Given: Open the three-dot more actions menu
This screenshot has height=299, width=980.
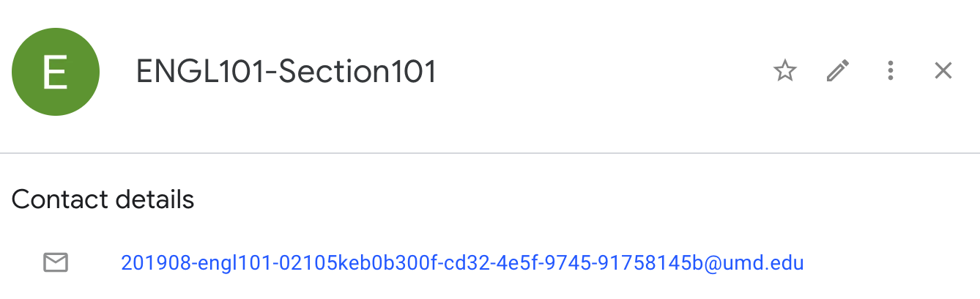Looking at the screenshot, I should point(891,71).
